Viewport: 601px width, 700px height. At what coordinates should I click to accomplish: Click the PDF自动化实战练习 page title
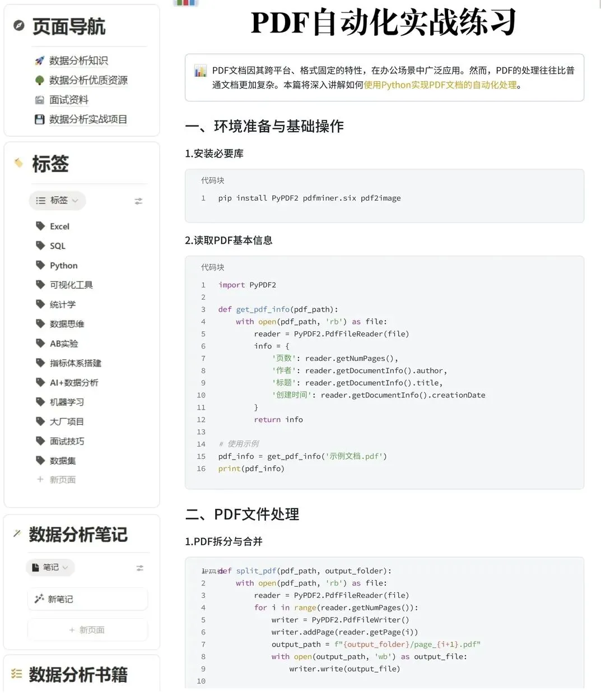384,22
